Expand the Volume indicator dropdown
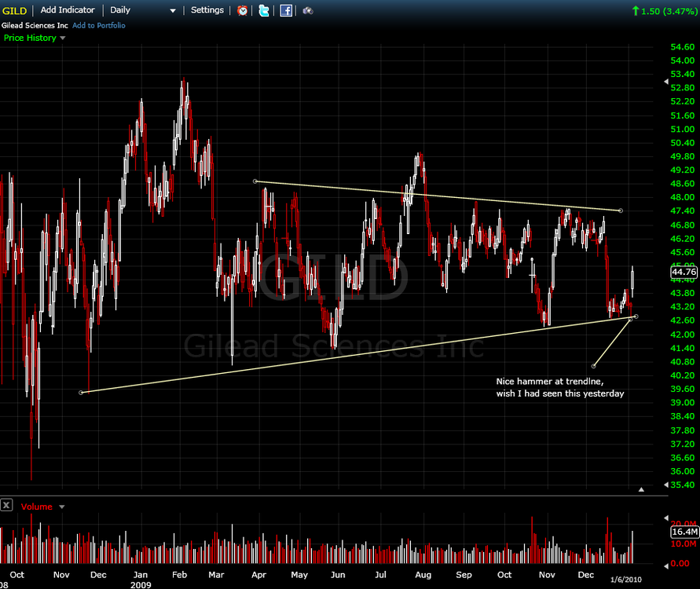This screenshot has height=589, width=700. click(61, 507)
